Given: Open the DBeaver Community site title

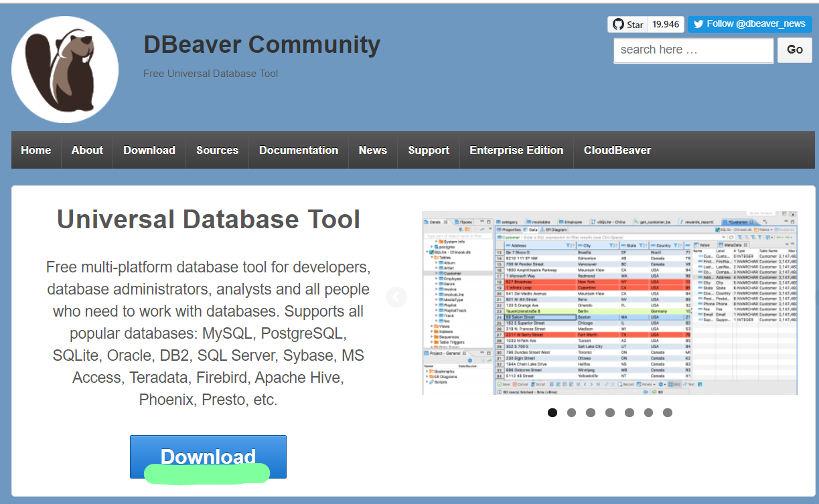Looking at the screenshot, I should [x=262, y=45].
